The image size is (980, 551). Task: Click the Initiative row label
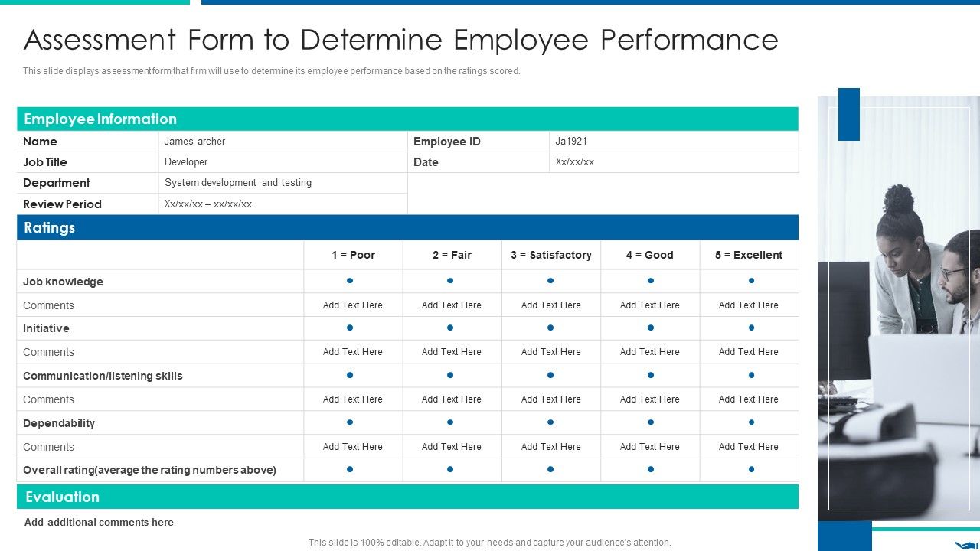click(46, 328)
